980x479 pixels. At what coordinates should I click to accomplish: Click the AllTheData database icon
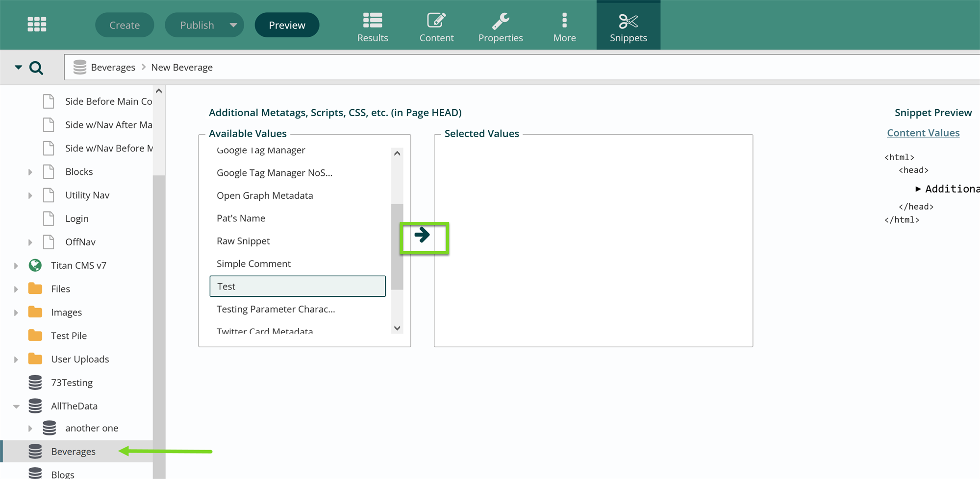(35, 406)
